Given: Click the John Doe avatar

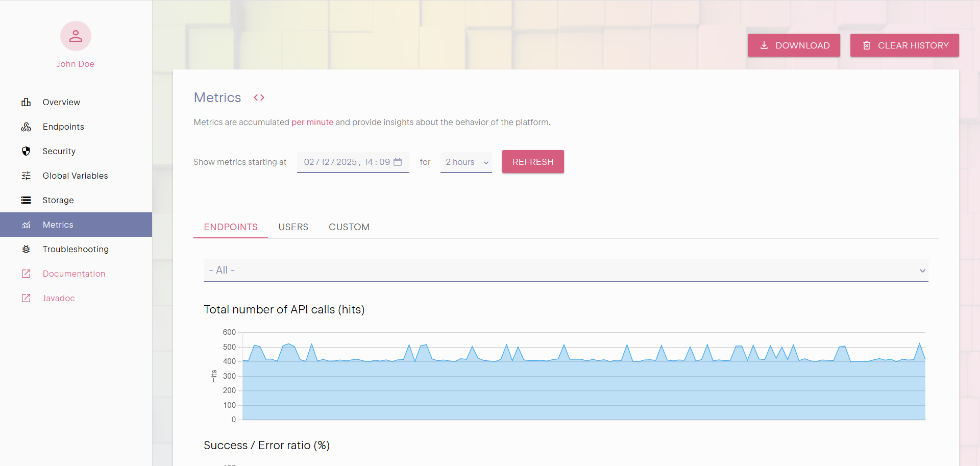Looking at the screenshot, I should [75, 36].
